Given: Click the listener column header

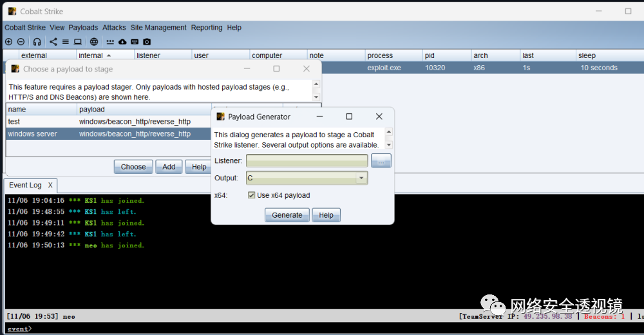Looking at the screenshot, I should pyautogui.click(x=163, y=55).
